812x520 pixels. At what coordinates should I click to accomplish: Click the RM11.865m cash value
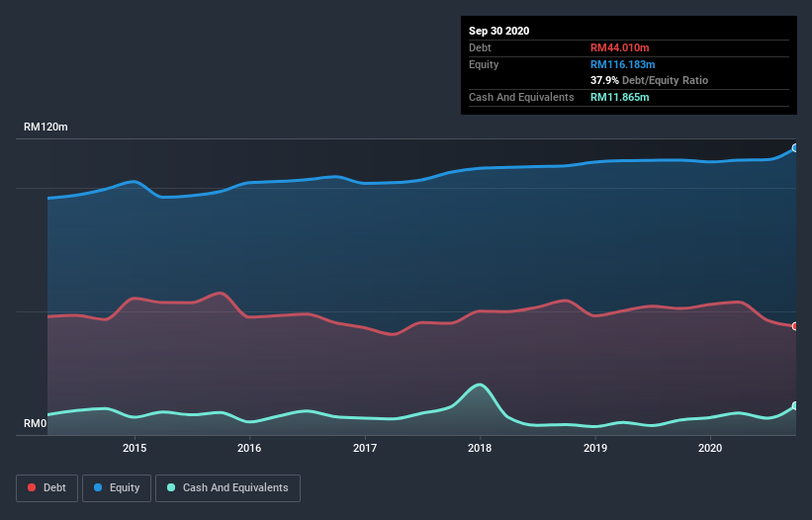tap(620, 97)
